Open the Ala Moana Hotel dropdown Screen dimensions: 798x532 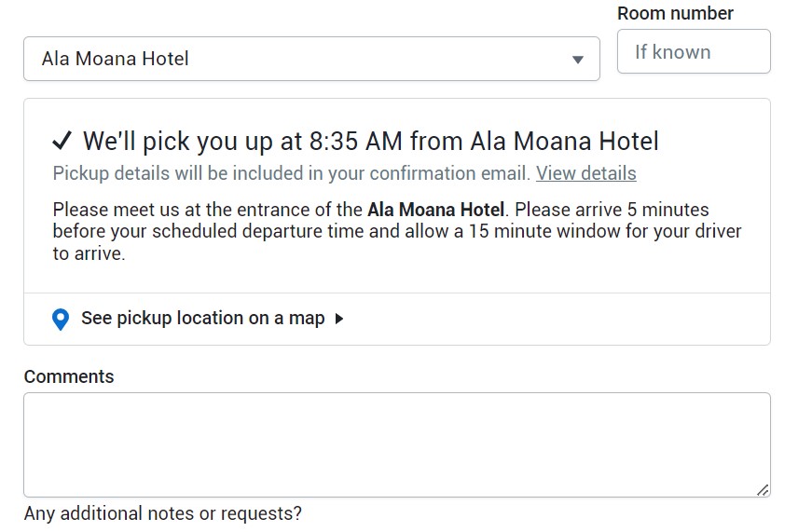pyautogui.click(x=310, y=59)
